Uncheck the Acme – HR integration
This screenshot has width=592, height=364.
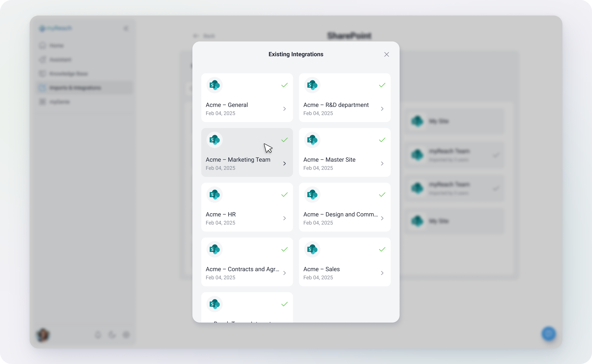pyautogui.click(x=284, y=195)
